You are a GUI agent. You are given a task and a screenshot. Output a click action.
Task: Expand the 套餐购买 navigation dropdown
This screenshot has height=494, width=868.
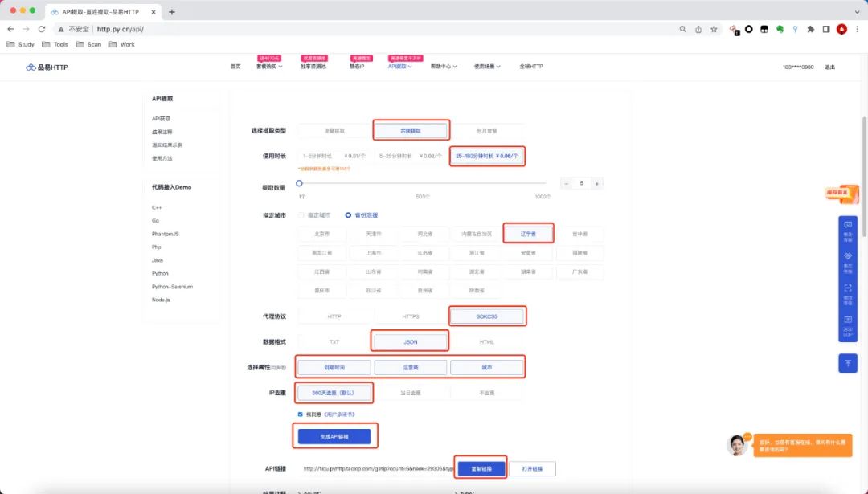coord(269,67)
